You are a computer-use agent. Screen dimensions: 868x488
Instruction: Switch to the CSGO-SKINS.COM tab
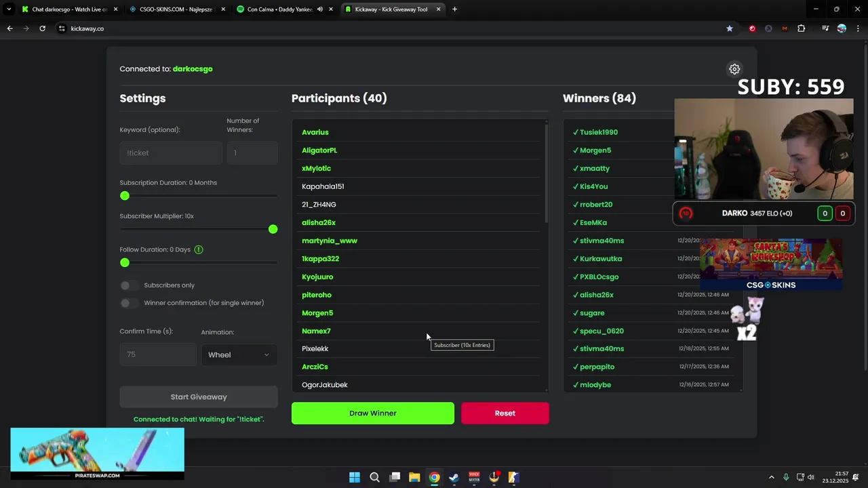(x=176, y=9)
